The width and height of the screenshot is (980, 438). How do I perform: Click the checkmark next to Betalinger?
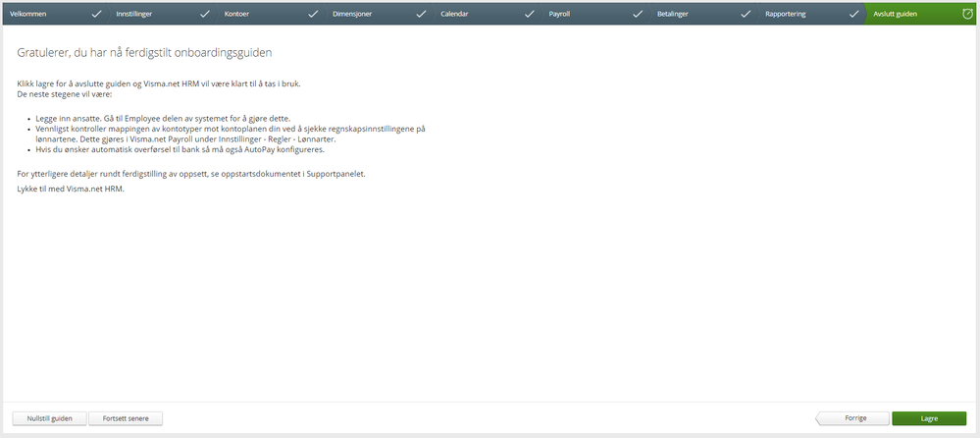click(x=745, y=14)
